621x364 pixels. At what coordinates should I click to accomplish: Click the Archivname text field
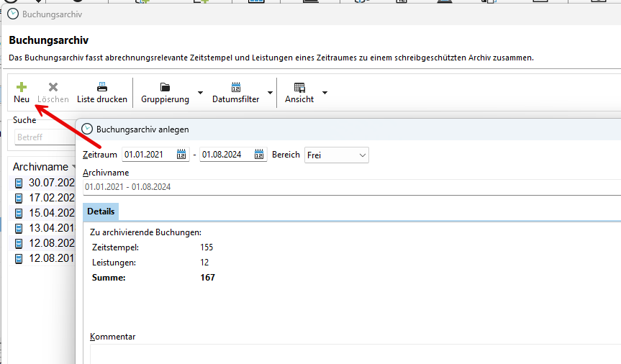pyautogui.click(x=345, y=187)
